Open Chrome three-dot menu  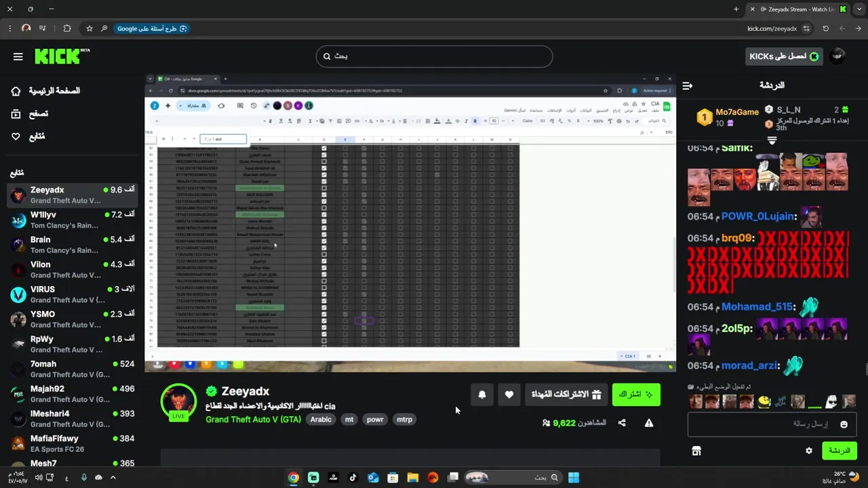[x=9, y=28]
